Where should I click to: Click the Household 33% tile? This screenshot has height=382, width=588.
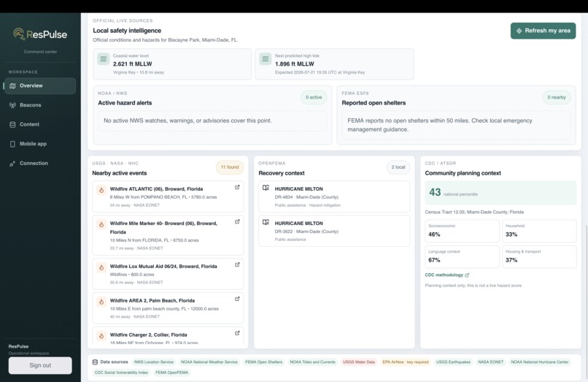click(539, 231)
